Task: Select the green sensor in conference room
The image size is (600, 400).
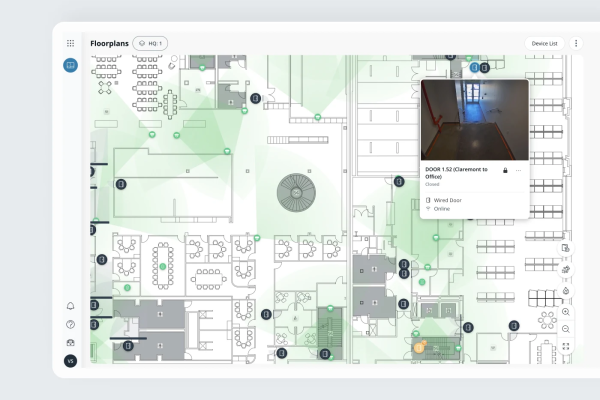Action: coord(161,267)
